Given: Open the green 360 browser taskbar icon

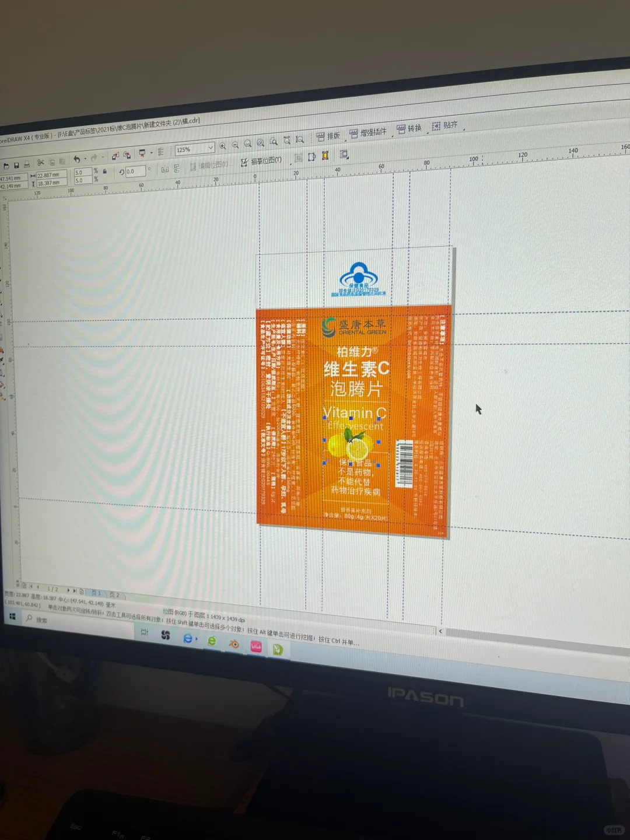Looking at the screenshot, I should point(212,640).
